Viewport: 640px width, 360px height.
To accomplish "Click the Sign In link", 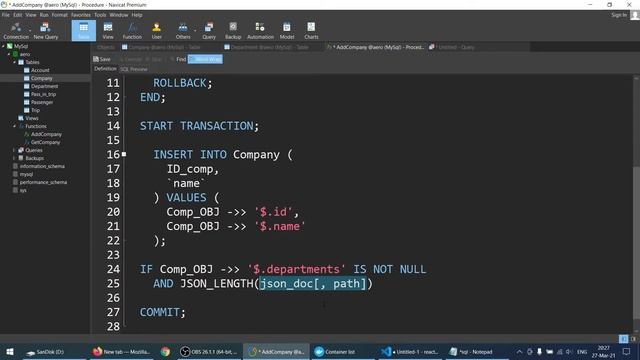I will [619, 15].
